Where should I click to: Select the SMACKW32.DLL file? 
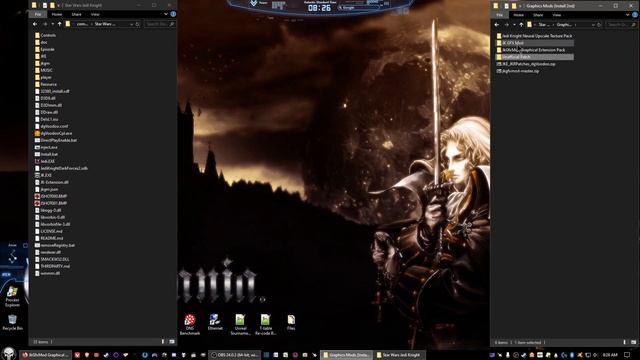pos(52,259)
